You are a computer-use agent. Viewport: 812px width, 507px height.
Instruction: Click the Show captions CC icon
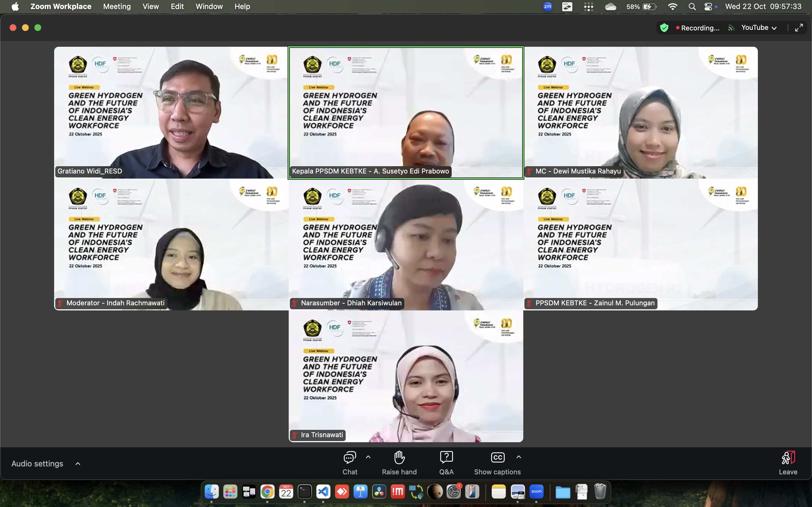coord(498,458)
